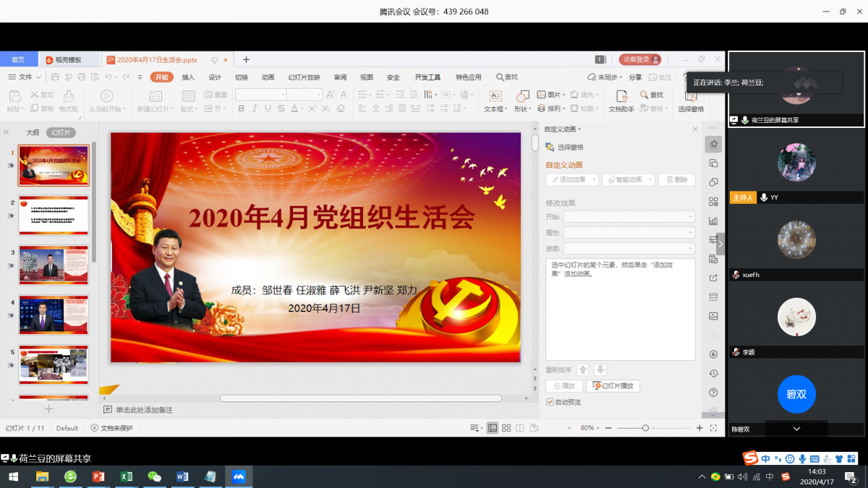Click the 访客登录 guest login button
Viewport: 868px width, 488px height.
pyautogui.click(x=638, y=59)
